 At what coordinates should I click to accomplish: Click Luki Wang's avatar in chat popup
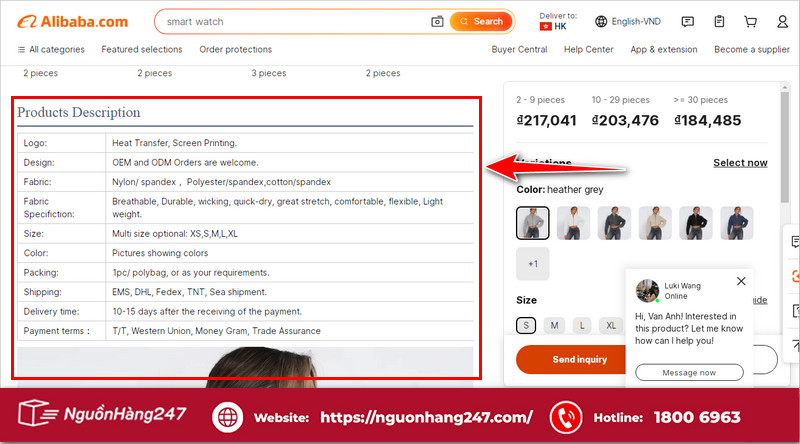coord(647,290)
